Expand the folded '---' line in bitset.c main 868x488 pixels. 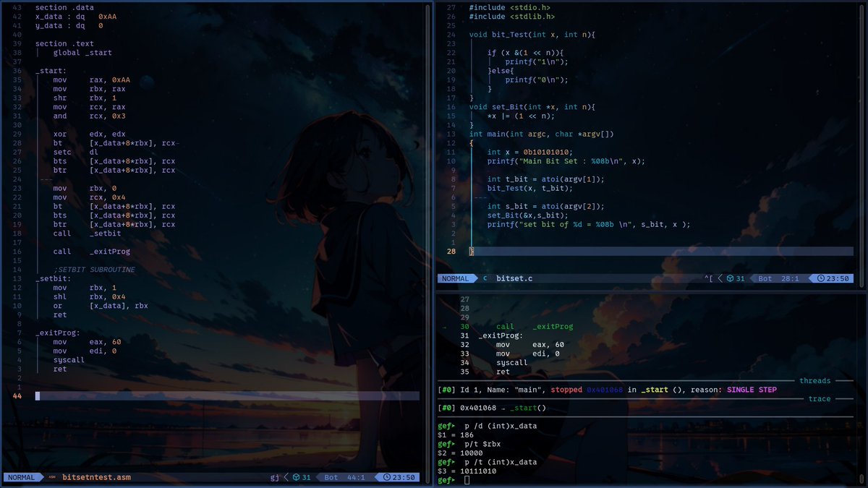click(x=480, y=197)
